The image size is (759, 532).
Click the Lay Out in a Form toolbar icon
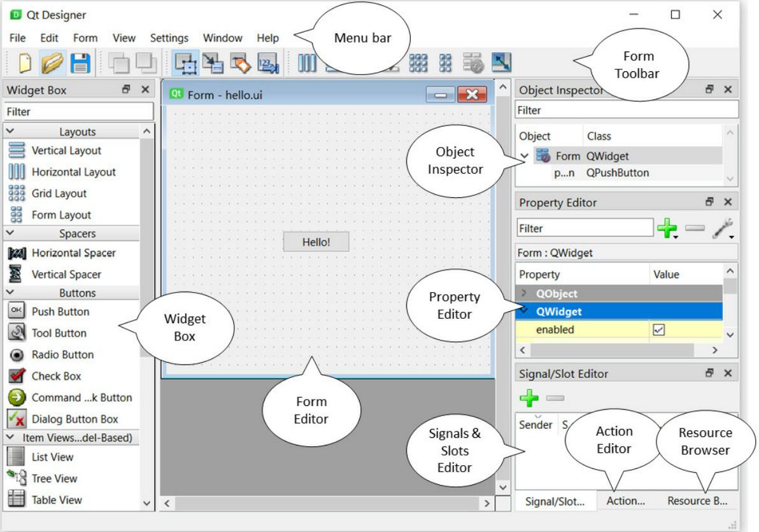(x=445, y=64)
